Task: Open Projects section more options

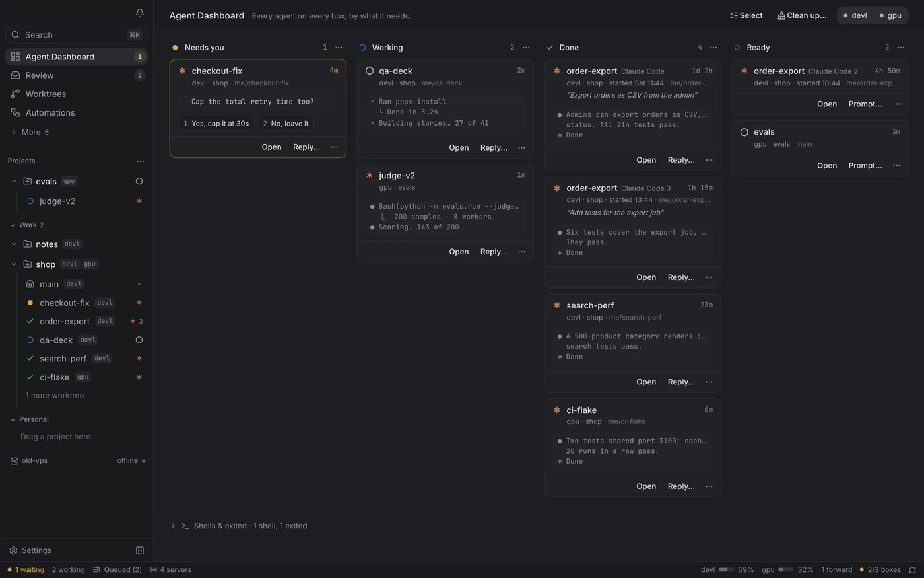Action: (x=140, y=161)
